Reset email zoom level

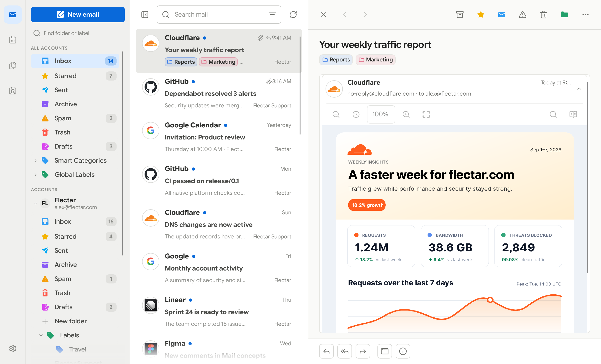356,114
